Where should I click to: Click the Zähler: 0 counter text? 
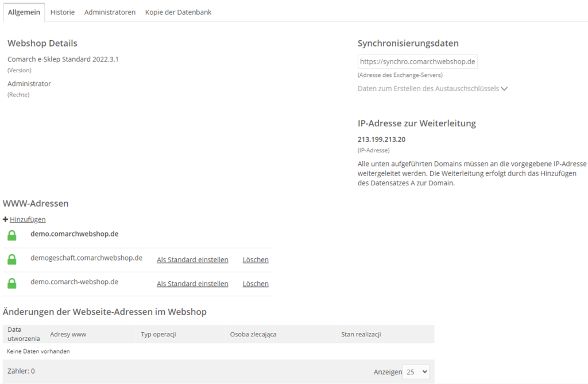click(x=21, y=371)
